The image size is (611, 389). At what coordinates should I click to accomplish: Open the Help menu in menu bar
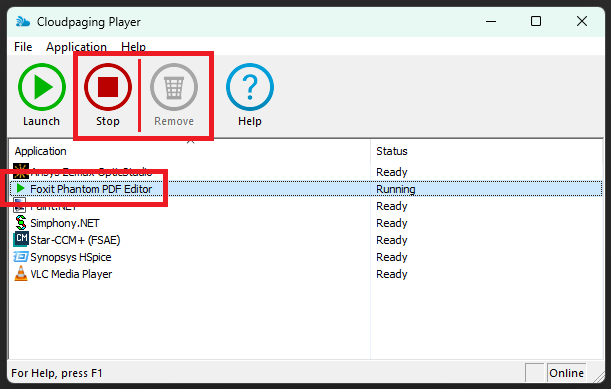(133, 47)
